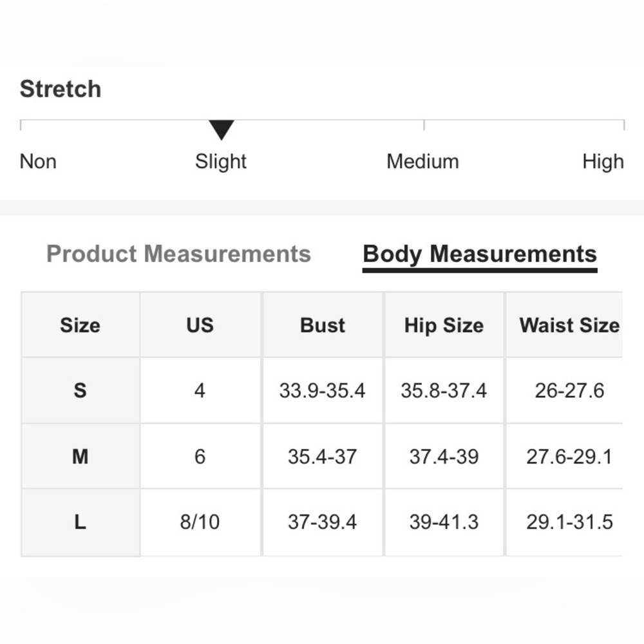Image resolution: width=644 pixels, height=644 pixels.
Task: Click the US column header
Action: pos(200,325)
